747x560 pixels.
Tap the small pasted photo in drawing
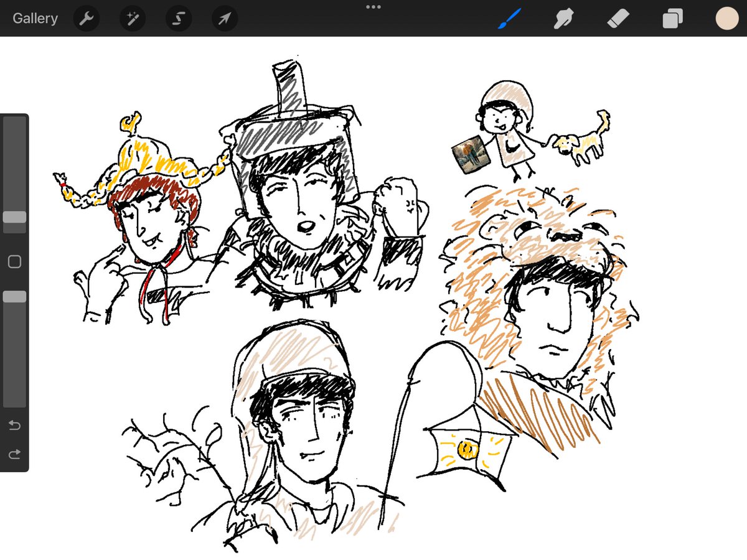tap(471, 155)
